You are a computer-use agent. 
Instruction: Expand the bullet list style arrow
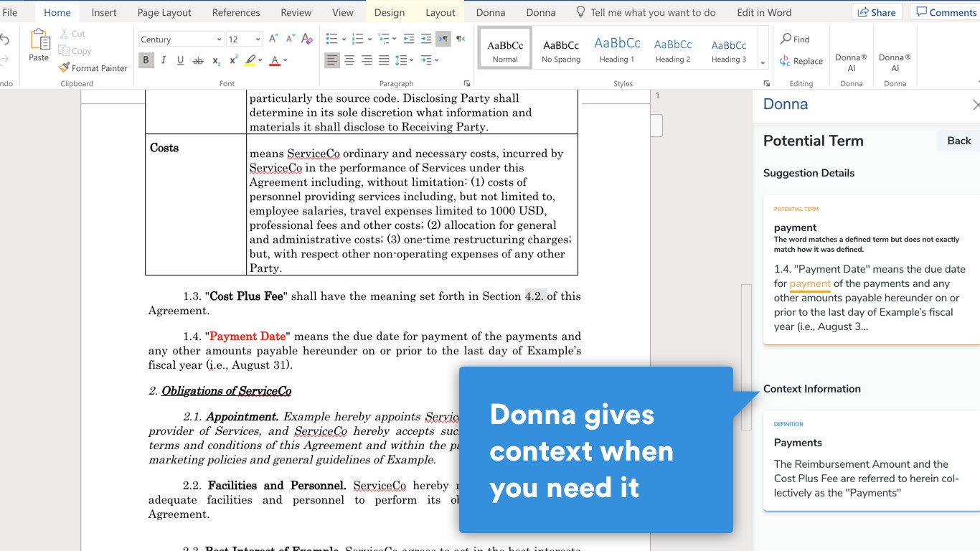pyautogui.click(x=344, y=39)
